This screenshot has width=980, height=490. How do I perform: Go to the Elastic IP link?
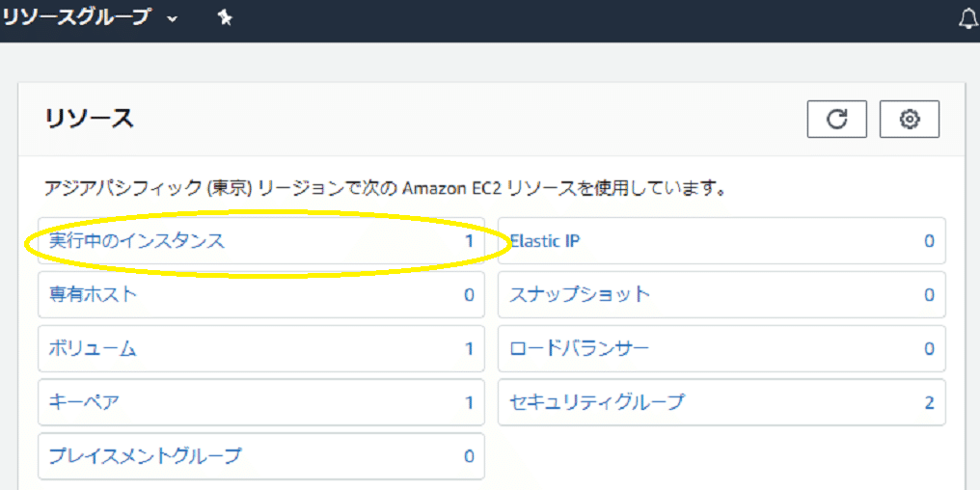pos(544,241)
